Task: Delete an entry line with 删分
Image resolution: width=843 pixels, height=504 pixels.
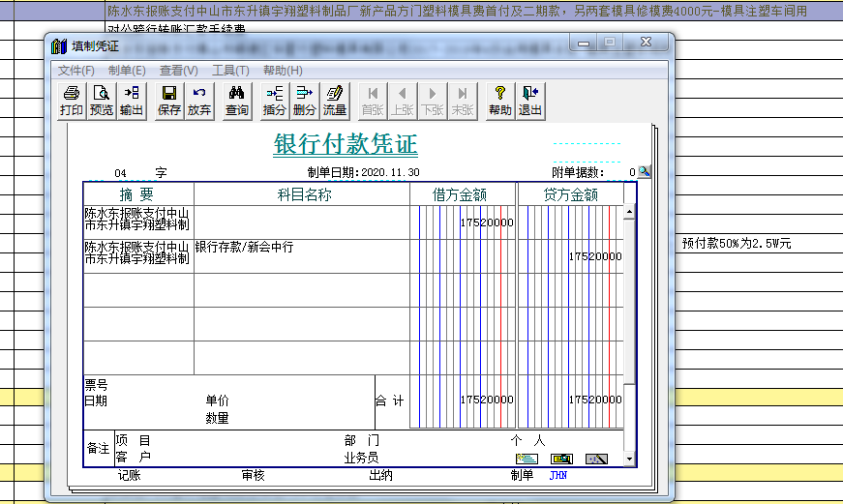Action: click(x=304, y=101)
